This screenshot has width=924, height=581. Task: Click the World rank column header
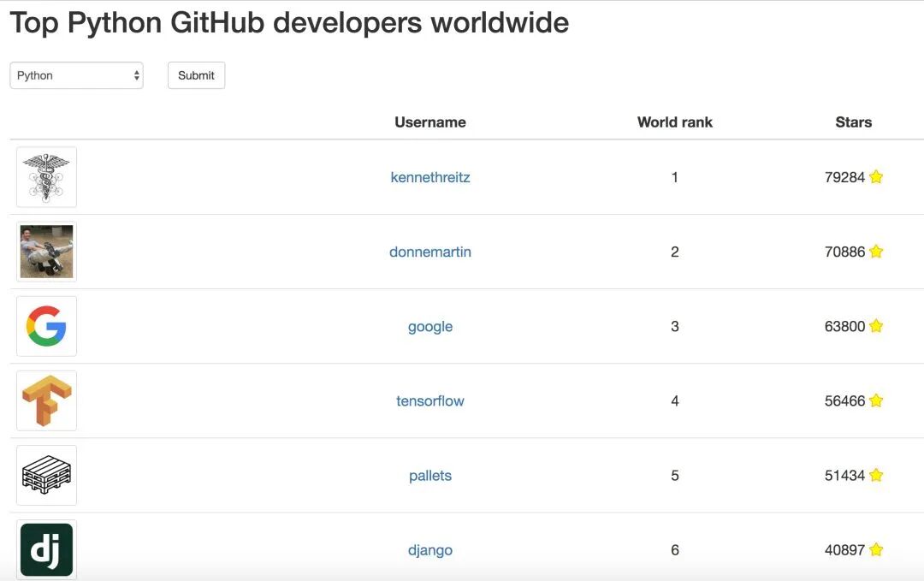(x=674, y=122)
